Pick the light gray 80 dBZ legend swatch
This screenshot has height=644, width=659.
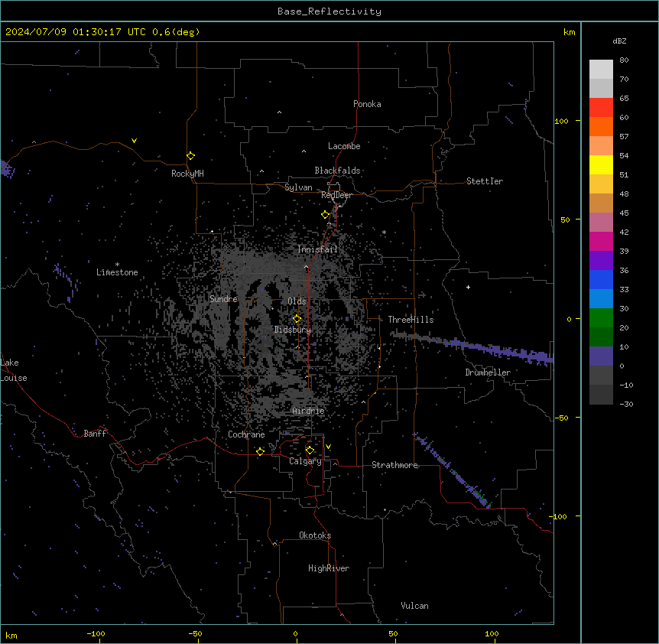coord(601,70)
